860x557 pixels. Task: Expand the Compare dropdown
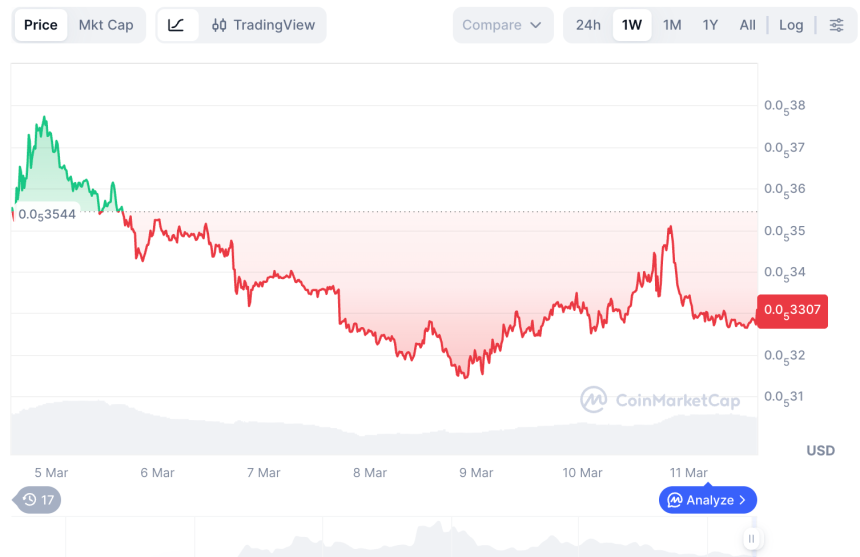point(503,25)
